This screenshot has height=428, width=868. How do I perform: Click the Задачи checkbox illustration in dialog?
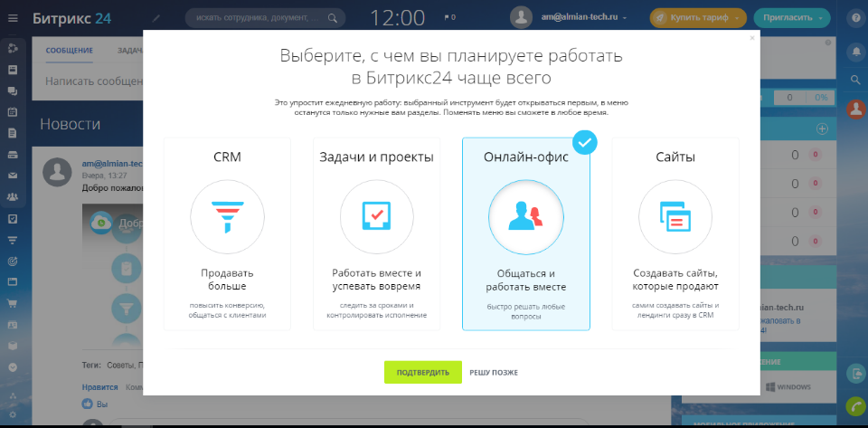(x=376, y=217)
